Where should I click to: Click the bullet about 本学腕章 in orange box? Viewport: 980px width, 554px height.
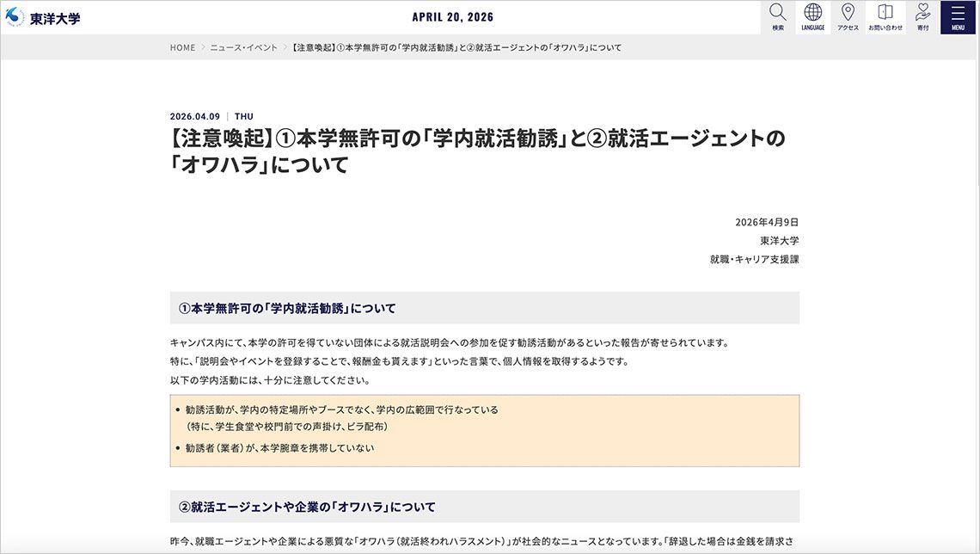tap(279, 448)
